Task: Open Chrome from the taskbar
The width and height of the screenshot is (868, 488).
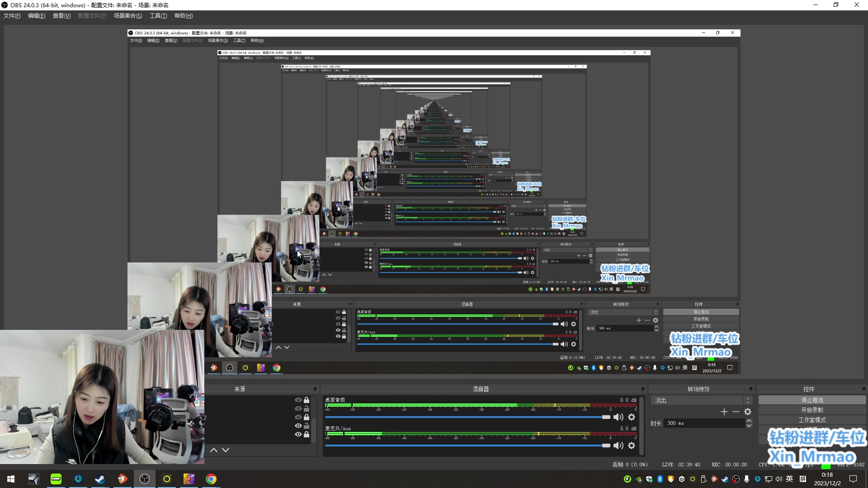Action: pyautogui.click(x=211, y=479)
